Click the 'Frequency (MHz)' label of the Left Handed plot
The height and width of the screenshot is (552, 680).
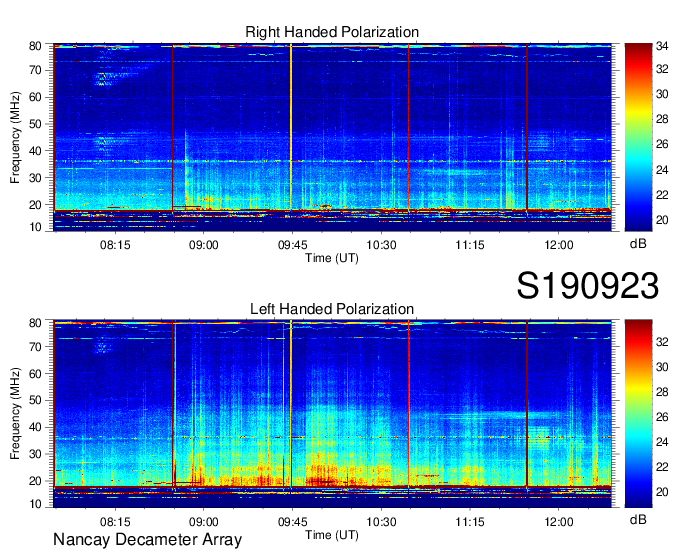coord(15,414)
